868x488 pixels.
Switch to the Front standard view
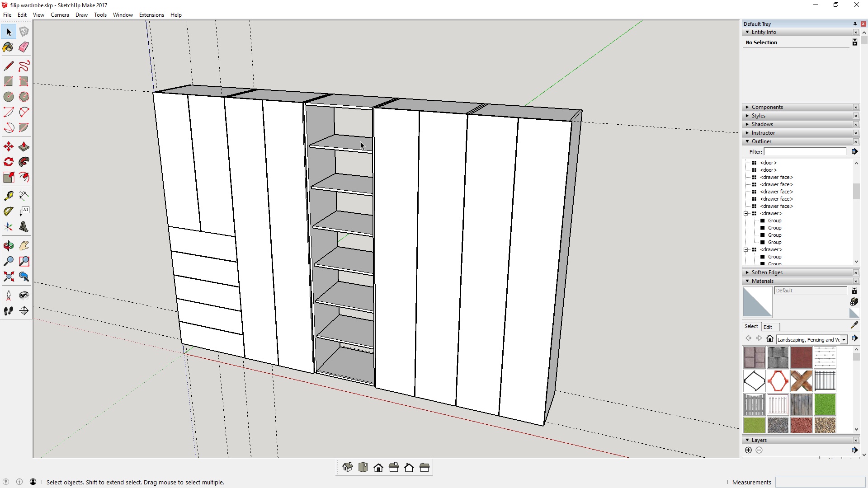coord(379,467)
